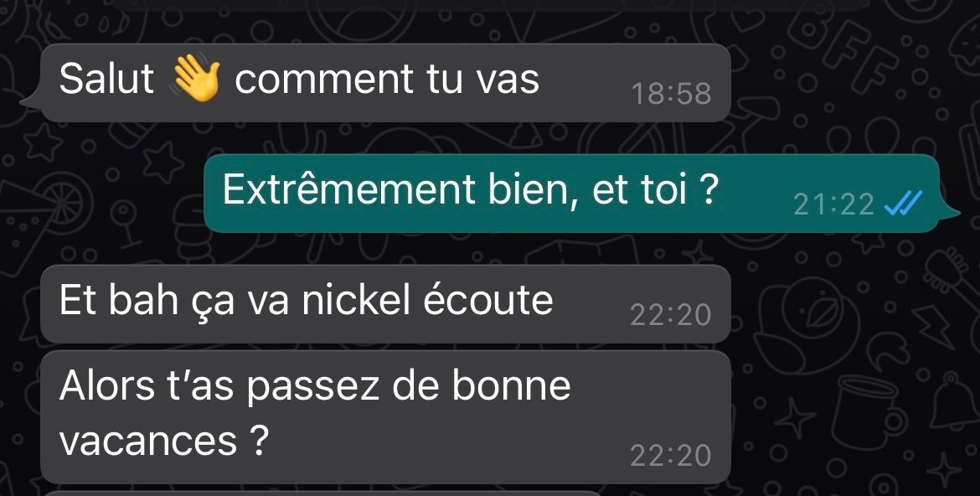
Task: Click the 21:22 timestamp on sent message
Action: 833,204
